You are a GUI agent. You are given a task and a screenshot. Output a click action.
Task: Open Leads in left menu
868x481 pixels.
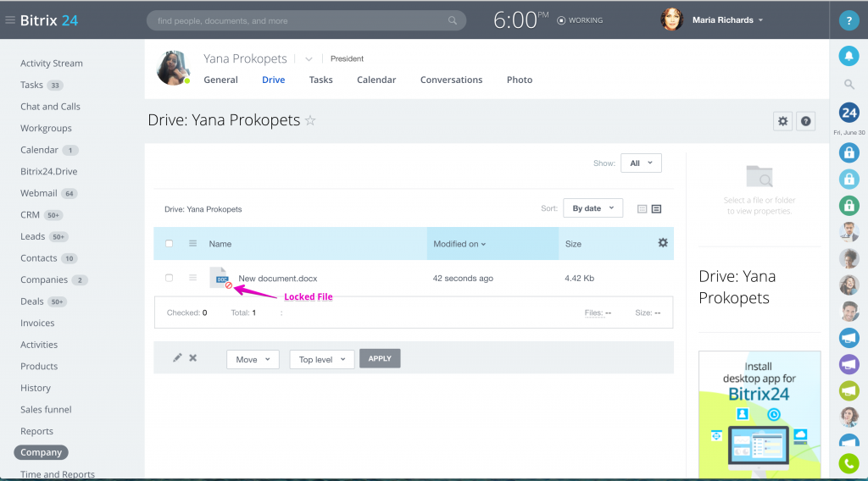coord(33,236)
